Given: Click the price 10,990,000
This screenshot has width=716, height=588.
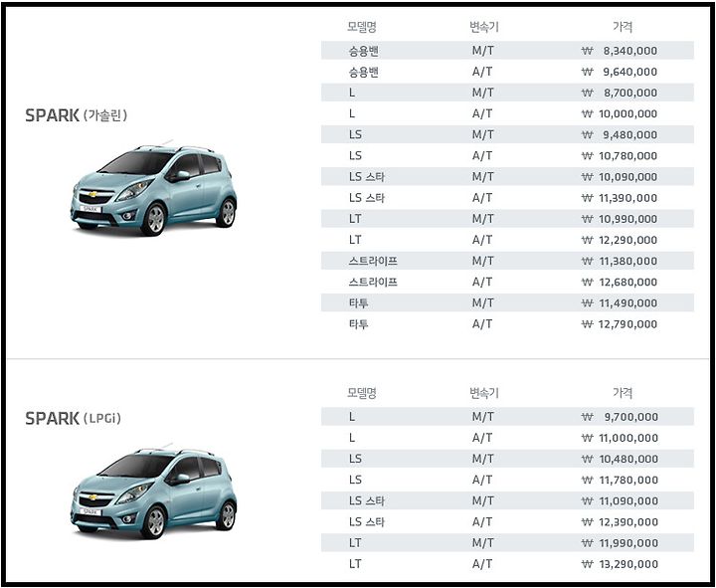Looking at the screenshot, I should (x=627, y=219).
